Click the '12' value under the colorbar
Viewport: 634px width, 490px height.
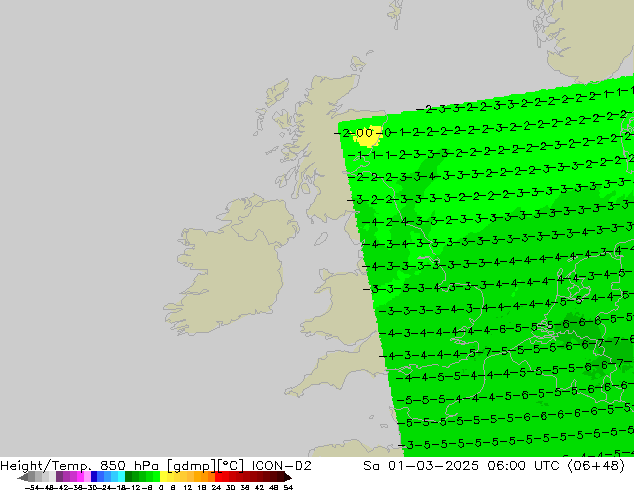coord(187,487)
